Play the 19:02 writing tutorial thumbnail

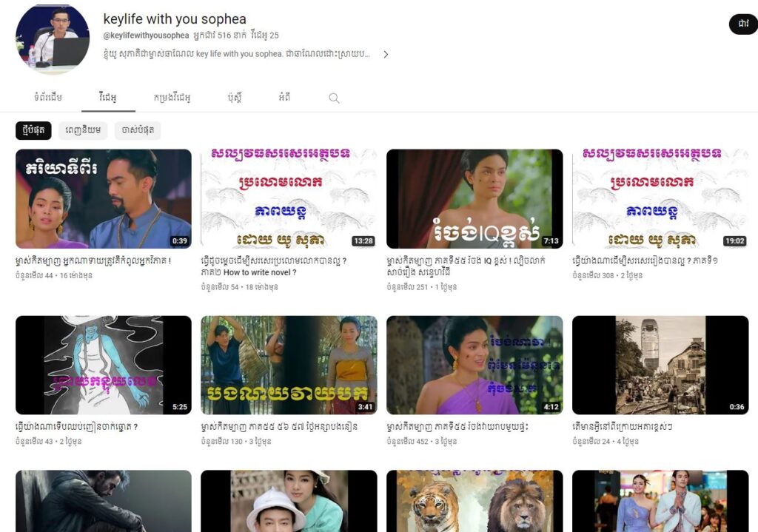[660, 198]
